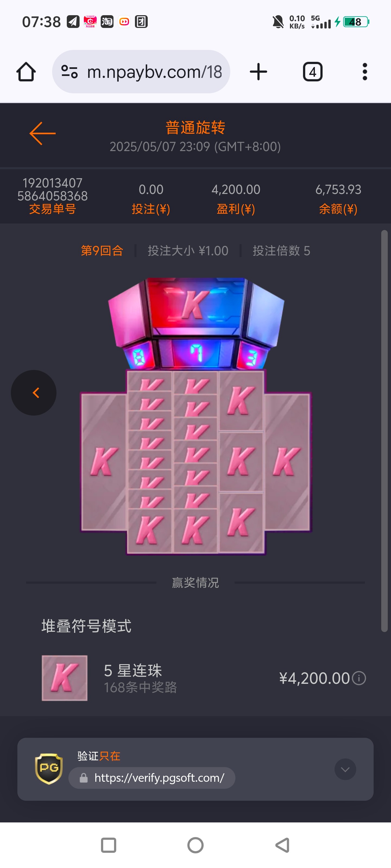Open the tab switcher showing 4
Image resolution: width=391 pixels, height=868 pixels.
click(x=313, y=72)
